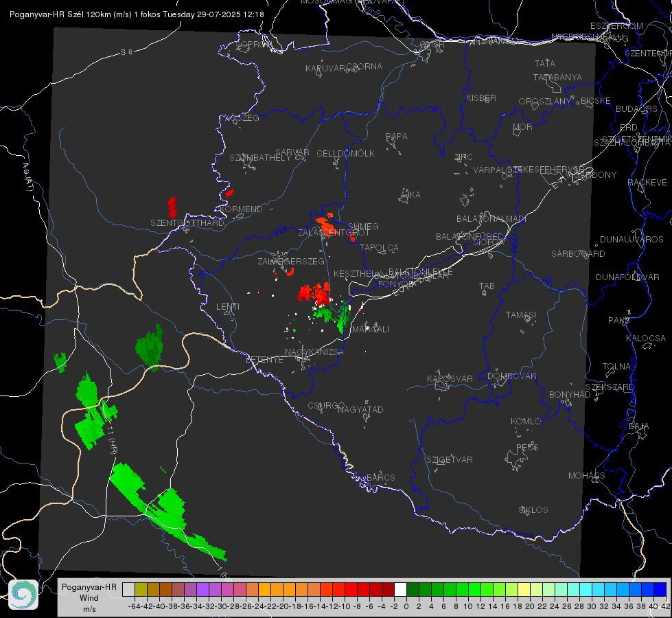Select the CELLDÖMÖLK label
Screen dimensions: 672x618
[x=345, y=154]
